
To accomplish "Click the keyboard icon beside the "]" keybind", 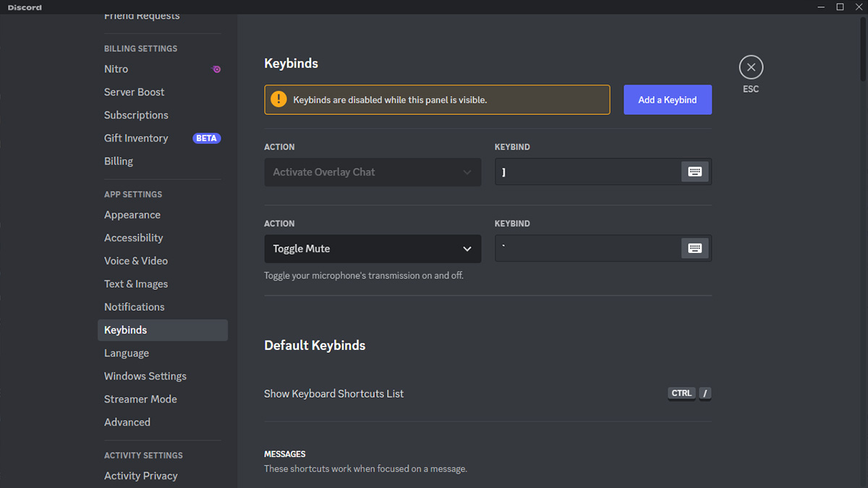I will point(694,171).
